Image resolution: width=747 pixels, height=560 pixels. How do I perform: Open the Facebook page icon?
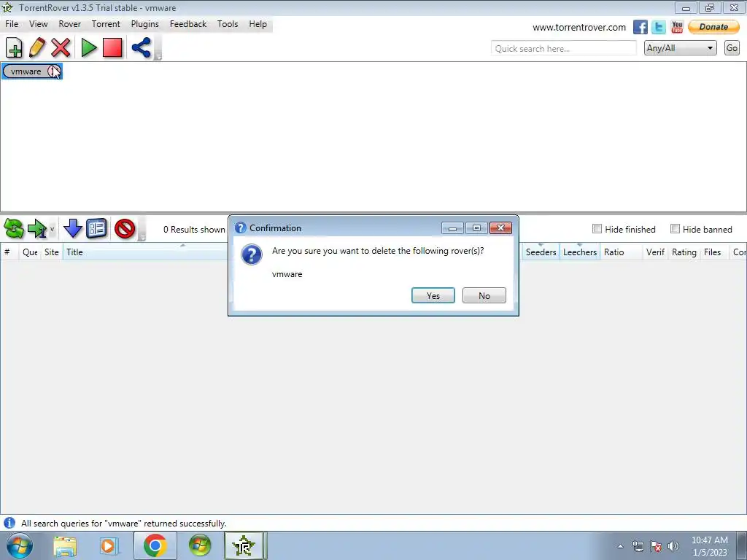(x=640, y=27)
